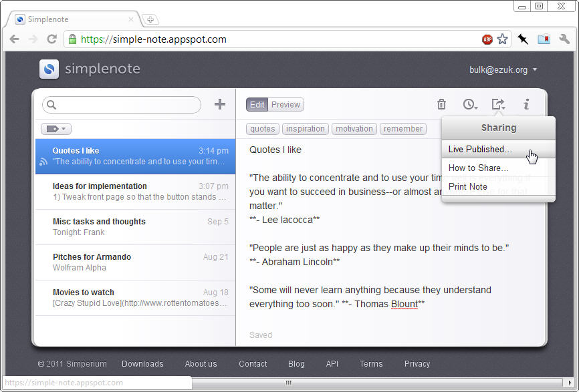Click the search magnifier icon
The image size is (579, 392).
click(x=51, y=105)
